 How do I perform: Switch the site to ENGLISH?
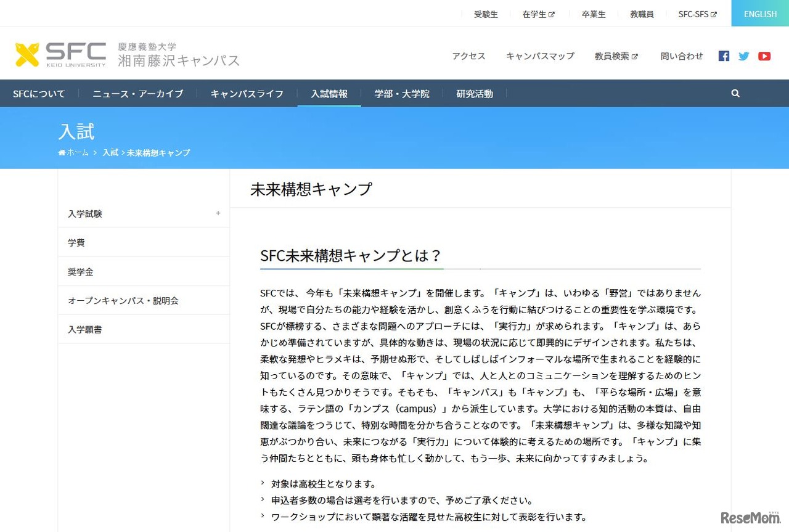[x=759, y=14]
